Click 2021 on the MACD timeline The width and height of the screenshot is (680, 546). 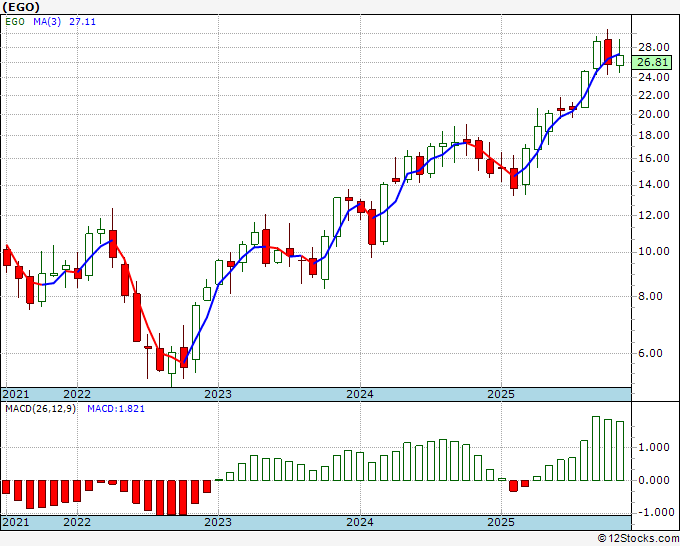pyautogui.click(x=16, y=522)
